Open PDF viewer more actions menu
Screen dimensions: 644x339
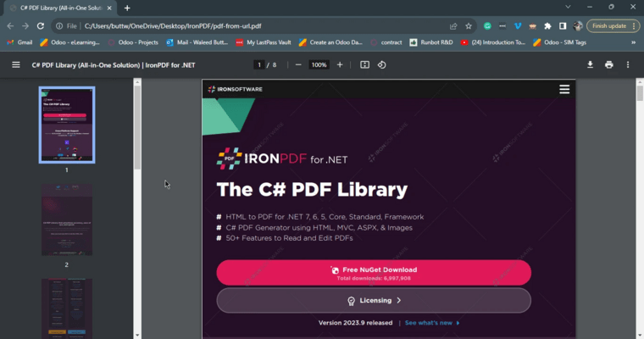[x=628, y=65]
